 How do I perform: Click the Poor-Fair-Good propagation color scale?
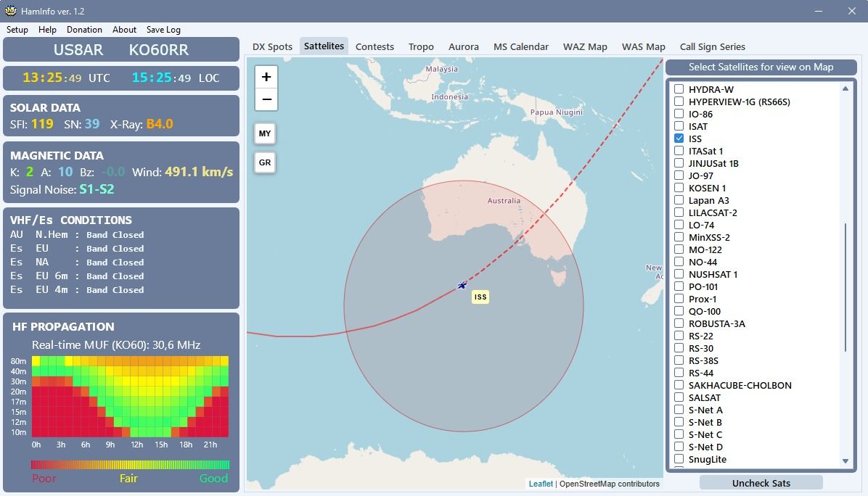pyautogui.click(x=130, y=465)
